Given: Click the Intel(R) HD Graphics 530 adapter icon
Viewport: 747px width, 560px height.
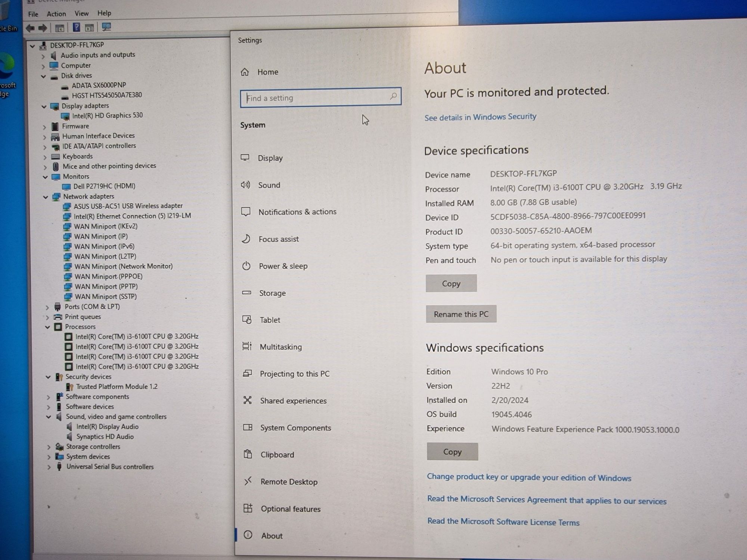Looking at the screenshot, I should click(x=65, y=116).
